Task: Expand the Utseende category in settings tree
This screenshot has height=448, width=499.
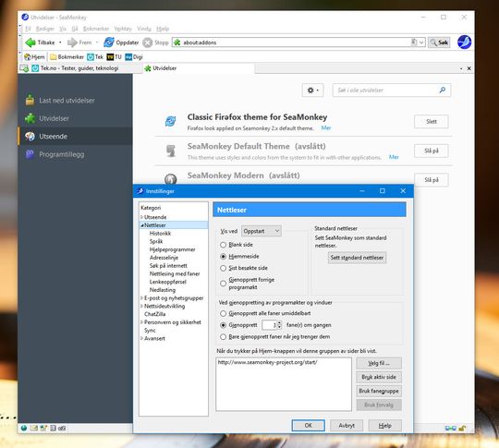Action: coord(142,217)
